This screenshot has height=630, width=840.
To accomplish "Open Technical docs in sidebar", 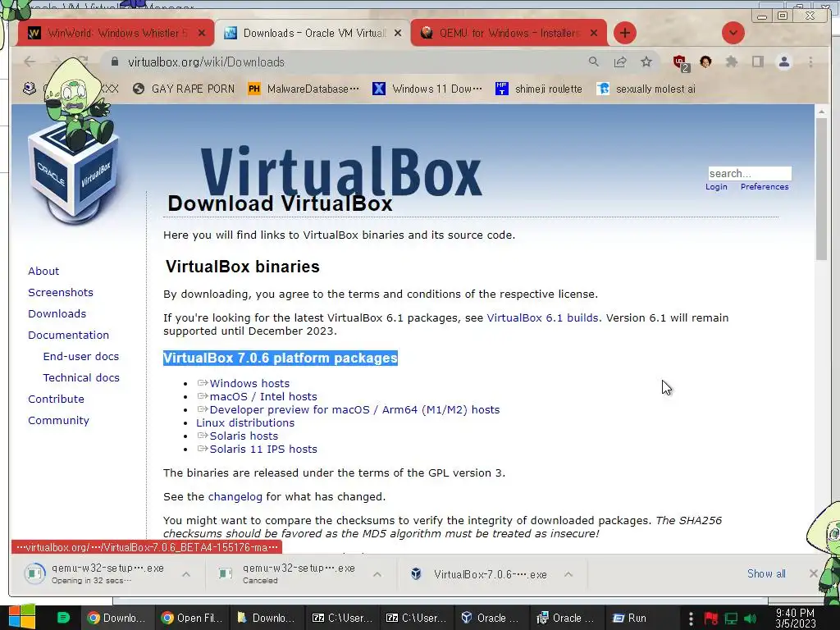I will click(81, 378).
